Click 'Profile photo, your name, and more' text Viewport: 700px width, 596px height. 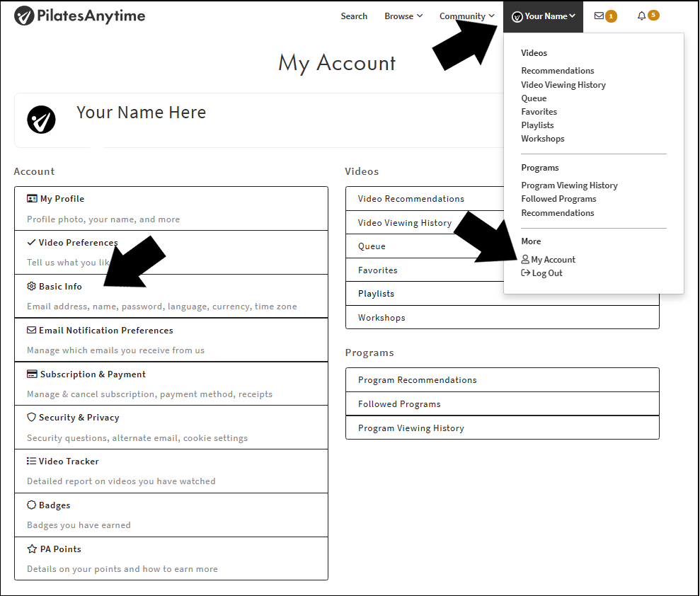point(103,219)
